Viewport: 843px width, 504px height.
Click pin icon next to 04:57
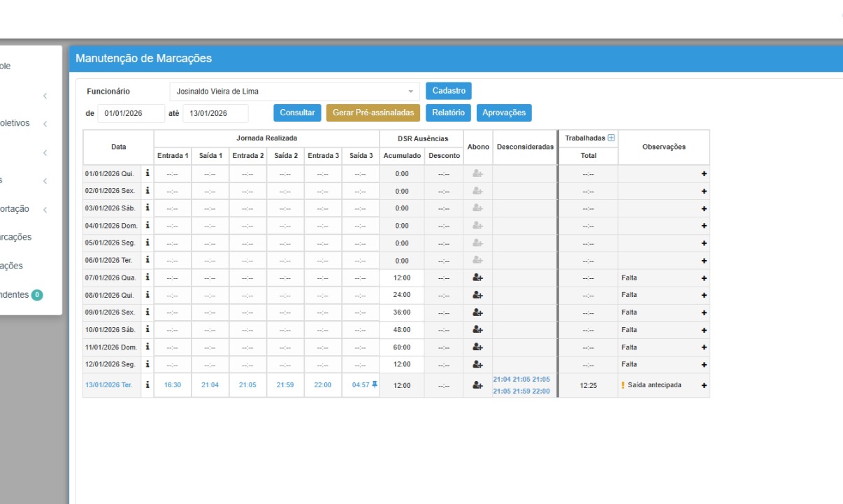[x=375, y=384]
